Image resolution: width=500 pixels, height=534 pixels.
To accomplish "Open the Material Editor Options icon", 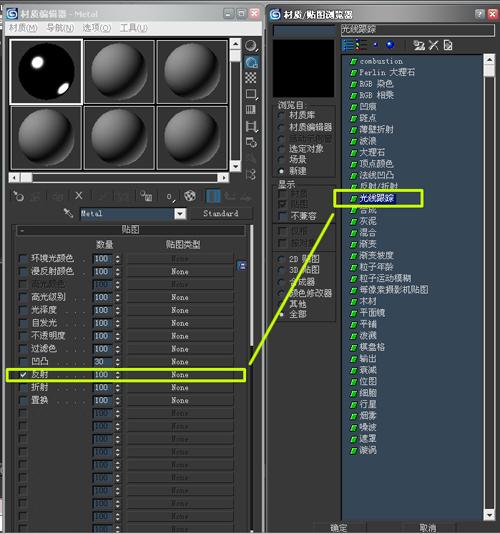I will (x=251, y=142).
